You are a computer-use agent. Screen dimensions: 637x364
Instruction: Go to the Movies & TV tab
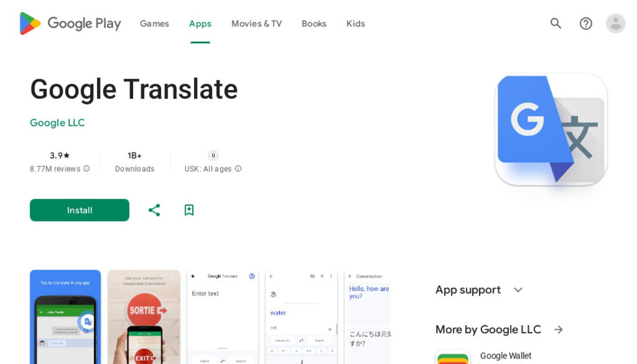(x=257, y=24)
